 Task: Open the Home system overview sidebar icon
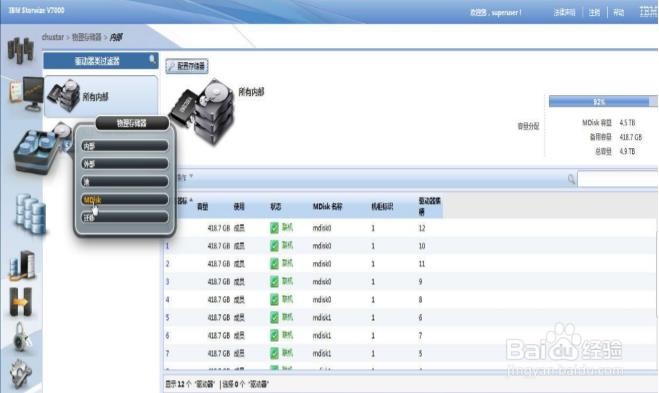(x=20, y=50)
